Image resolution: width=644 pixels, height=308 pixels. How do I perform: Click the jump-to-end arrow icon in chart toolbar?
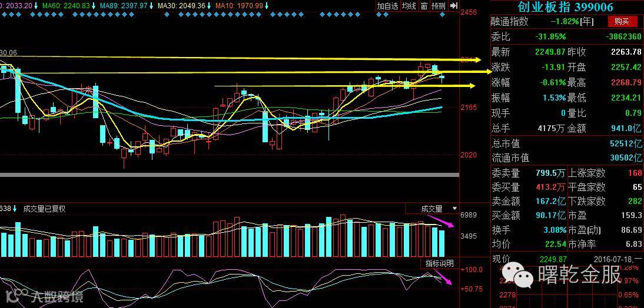pos(453,6)
